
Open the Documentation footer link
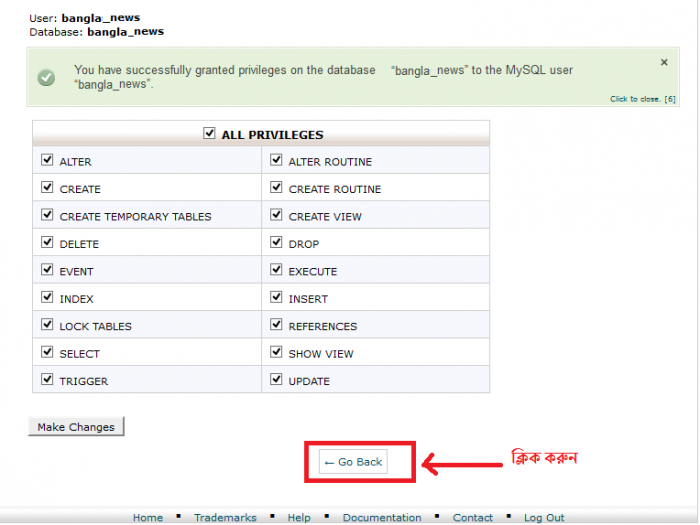[382, 517]
